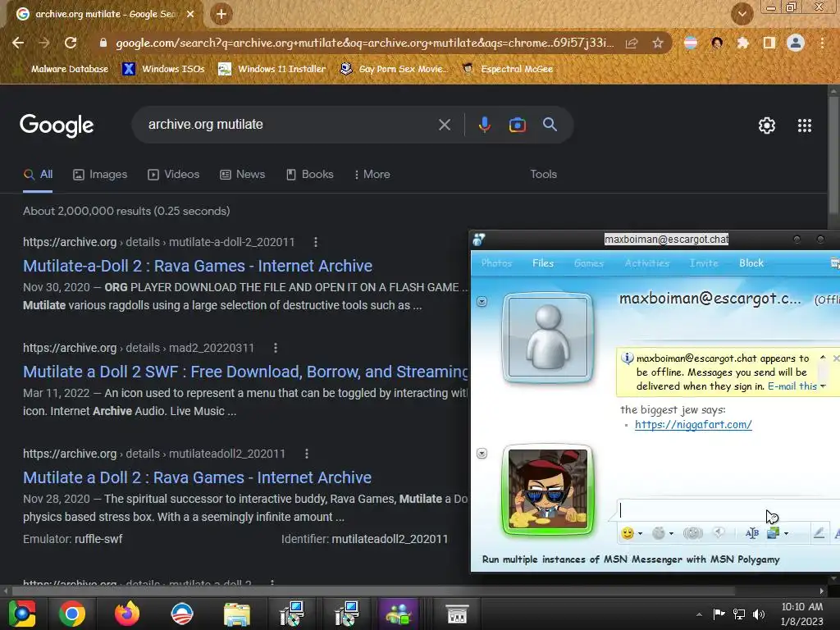Collapse the contact's display picture in MSN
The image size is (840, 630).
(x=482, y=302)
